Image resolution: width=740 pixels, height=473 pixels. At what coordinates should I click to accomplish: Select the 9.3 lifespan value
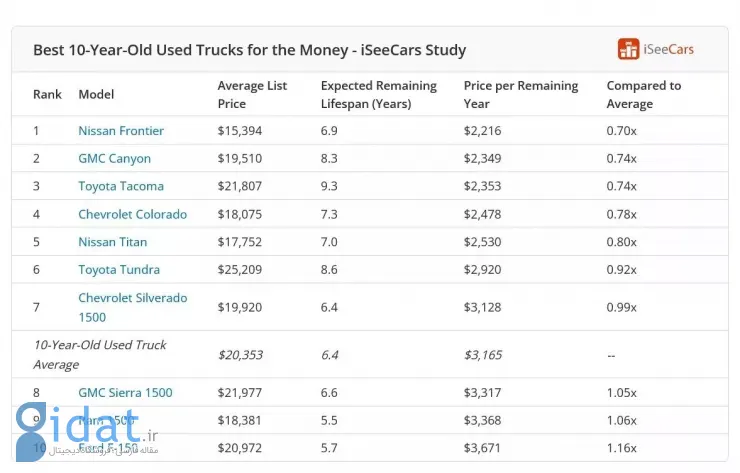[x=329, y=186]
